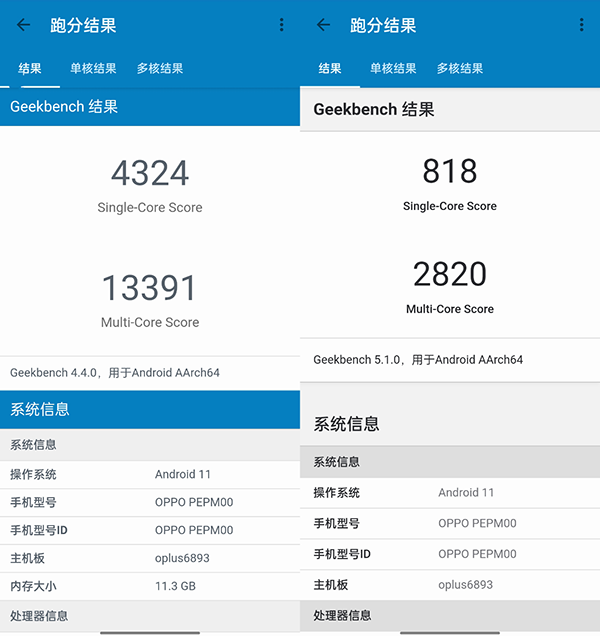Tap the 4324 Single-Core Score
The height and width of the screenshot is (636, 600).
[150, 174]
